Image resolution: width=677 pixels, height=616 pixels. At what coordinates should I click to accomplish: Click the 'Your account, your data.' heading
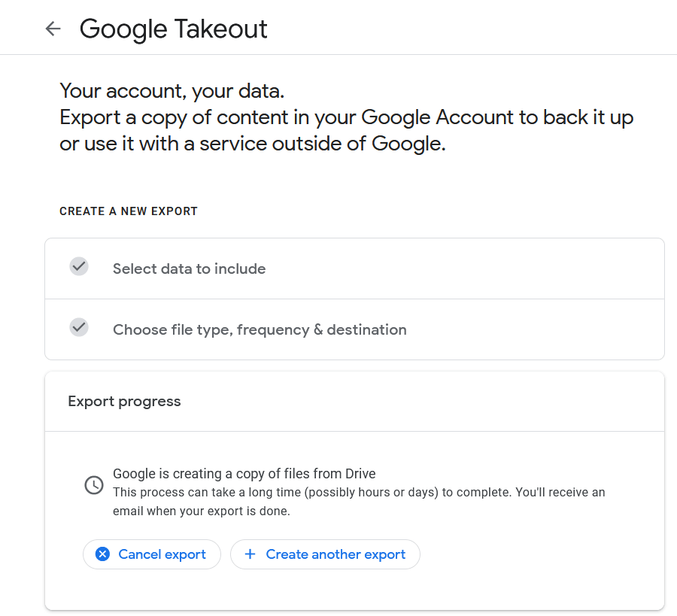(172, 92)
